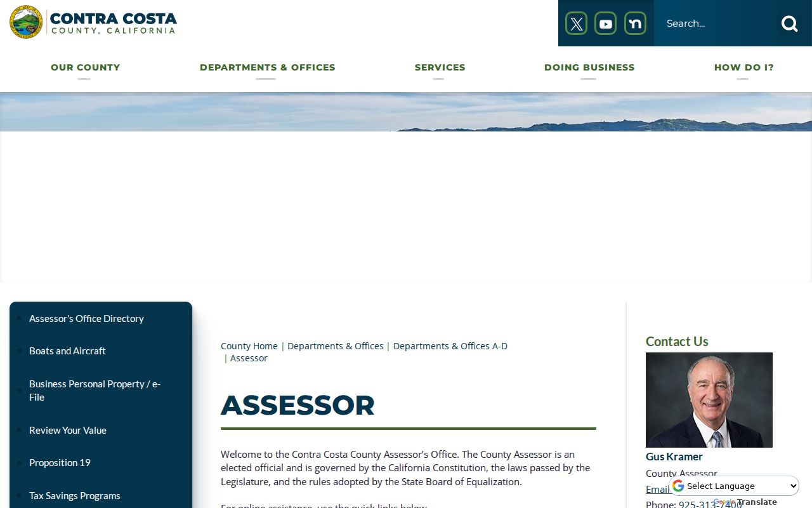
Task: Click Gus Kramer's portrait photo
Action: (709, 400)
